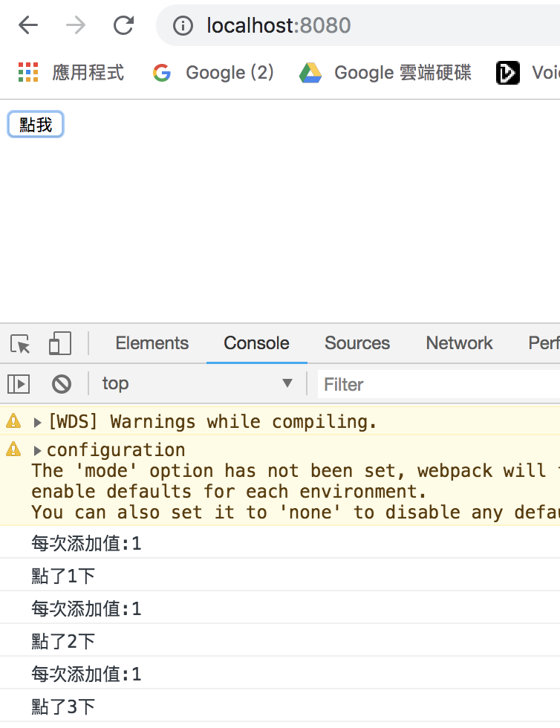Clear the console with the ban icon
This screenshot has width=560, height=728.
pos(62,384)
